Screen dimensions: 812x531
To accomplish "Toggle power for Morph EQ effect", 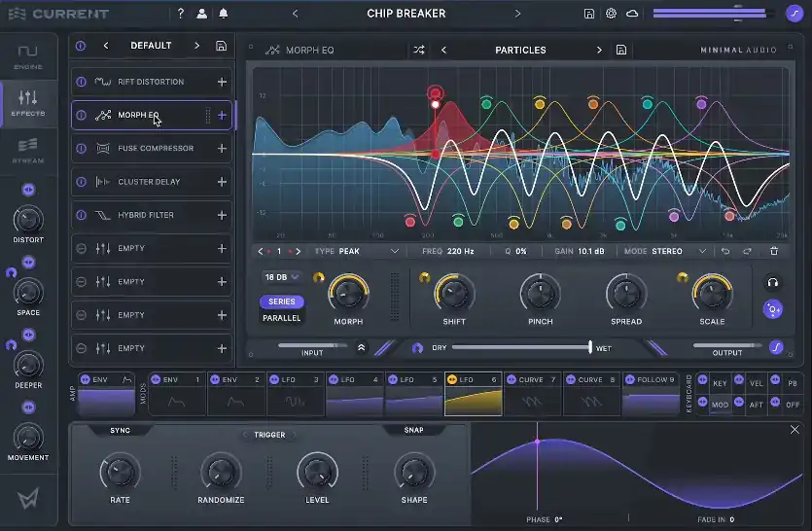I will (x=82, y=115).
